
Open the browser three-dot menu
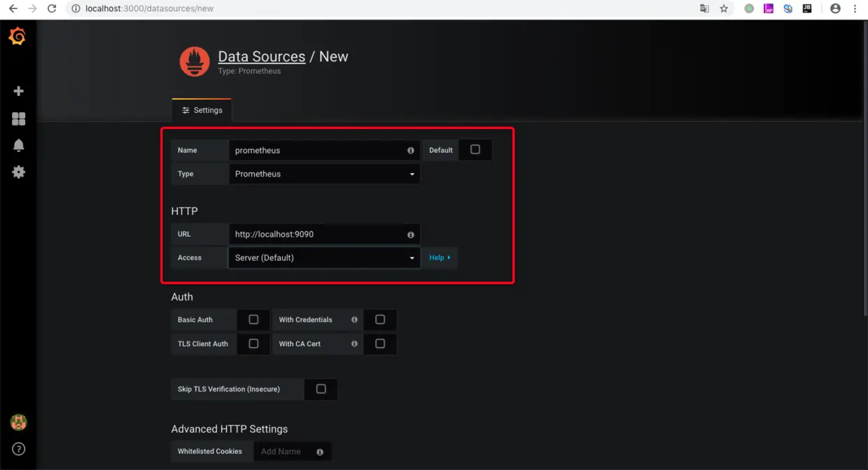(x=855, y=9)
